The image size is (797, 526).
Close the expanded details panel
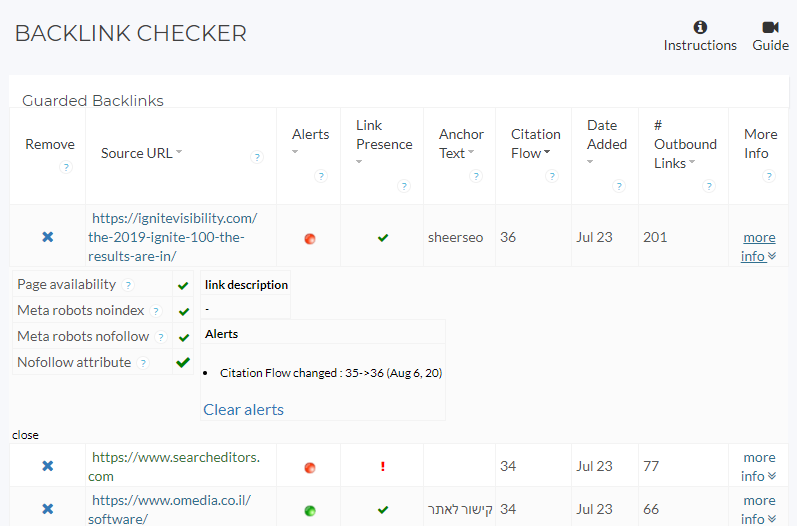(25, 435)
